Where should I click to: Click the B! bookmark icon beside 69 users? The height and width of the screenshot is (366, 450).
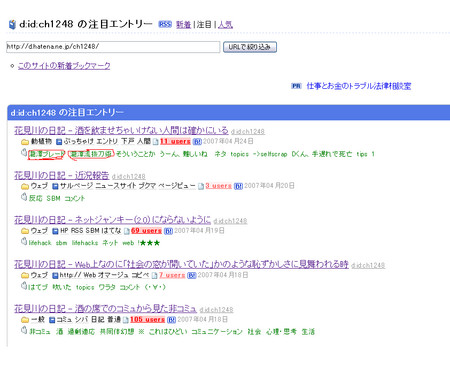(168, 231)
